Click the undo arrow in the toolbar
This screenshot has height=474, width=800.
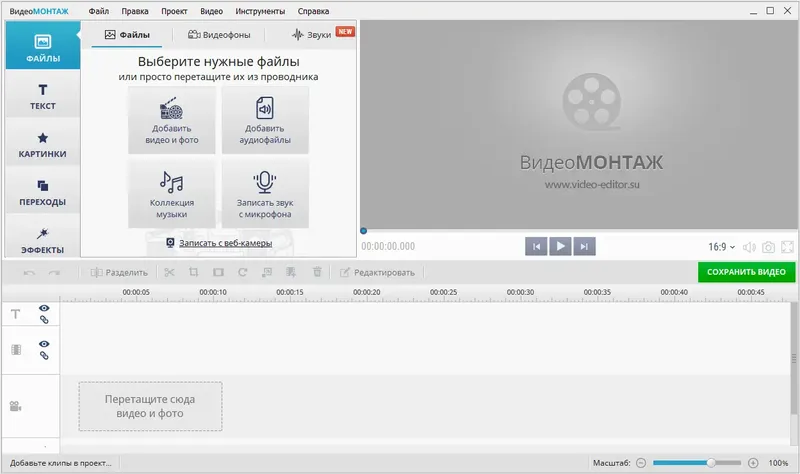click(x=30, y=273)
